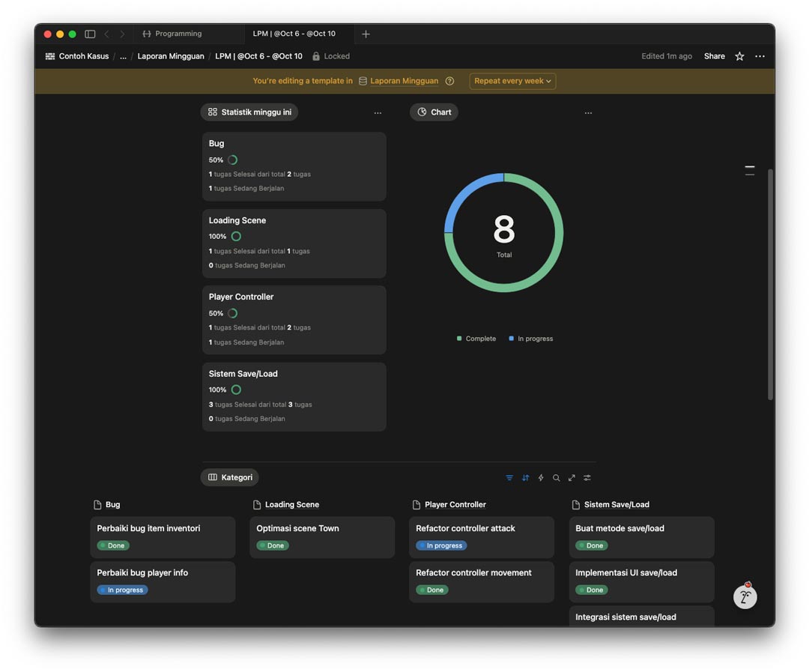
Task: Expand the collapsed breadcrumb ellipsis
Action: click(x=123, y=56)
